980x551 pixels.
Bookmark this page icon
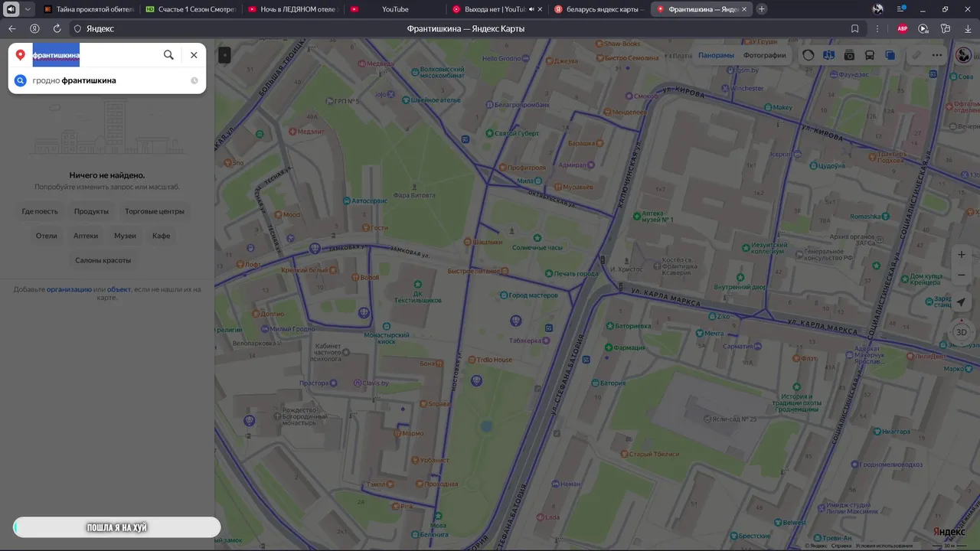[855, 28]
